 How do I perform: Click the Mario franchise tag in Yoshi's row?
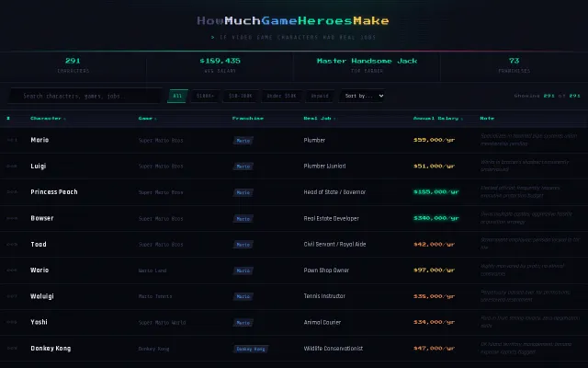tap(243, 323)
